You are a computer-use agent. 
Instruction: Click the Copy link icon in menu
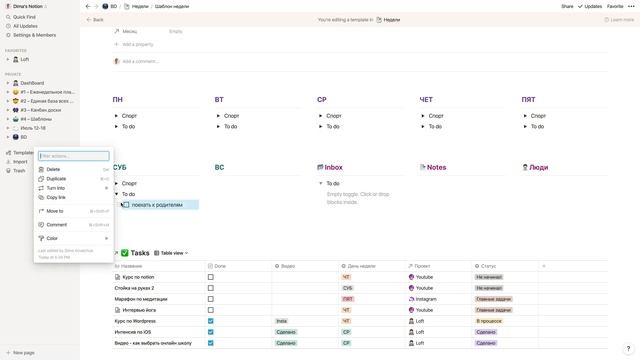click(x=41, y=198)
